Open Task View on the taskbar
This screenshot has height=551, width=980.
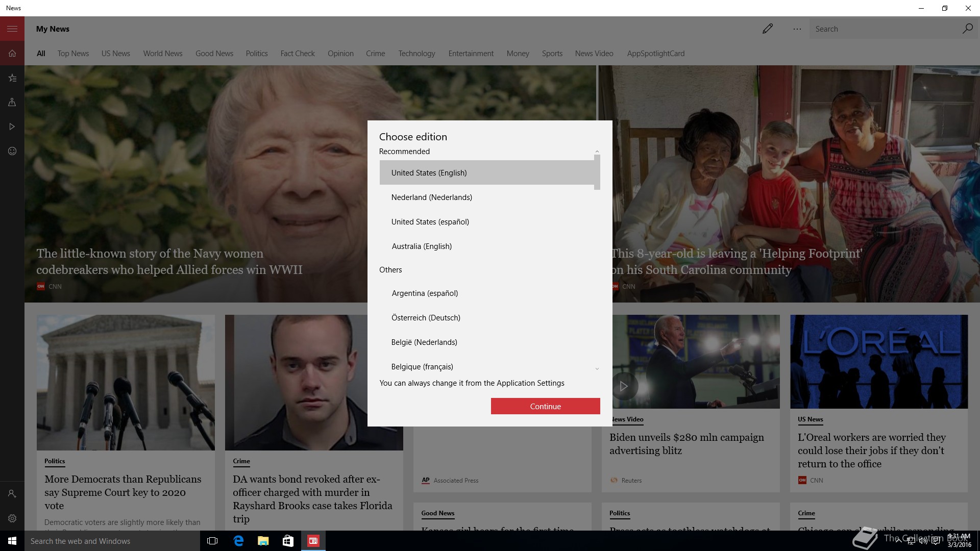coord(212,541)
